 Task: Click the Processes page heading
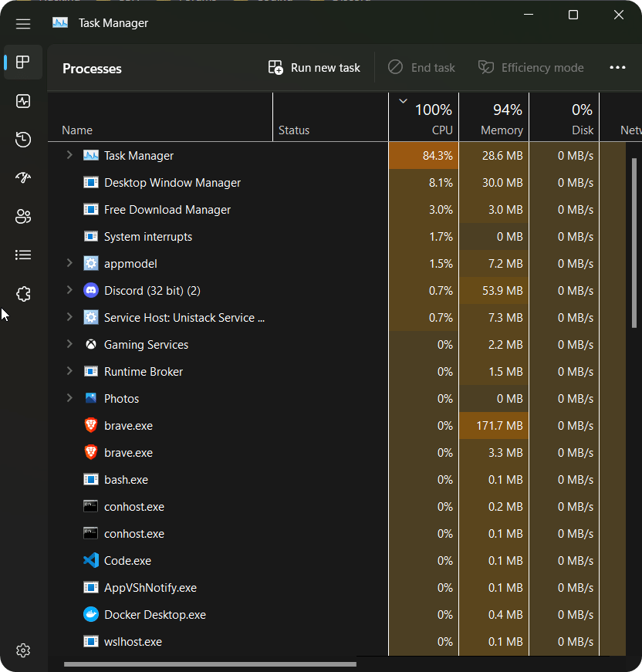92,69
